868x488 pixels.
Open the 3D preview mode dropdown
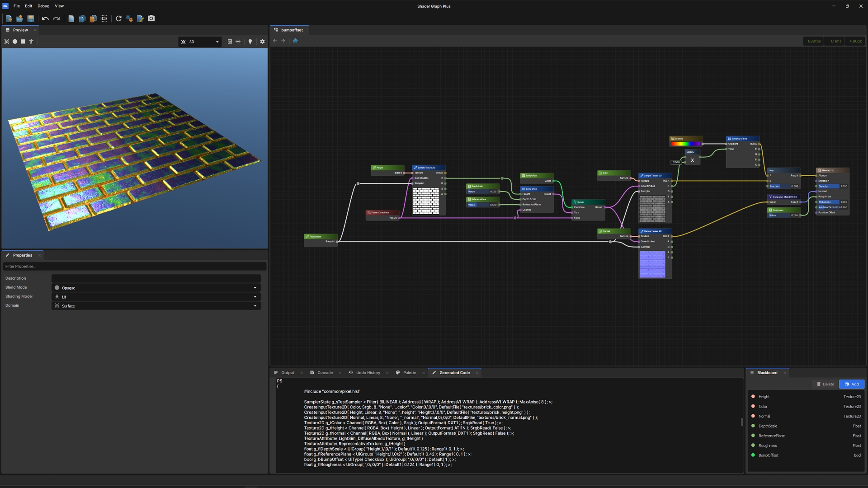point(200,42)
